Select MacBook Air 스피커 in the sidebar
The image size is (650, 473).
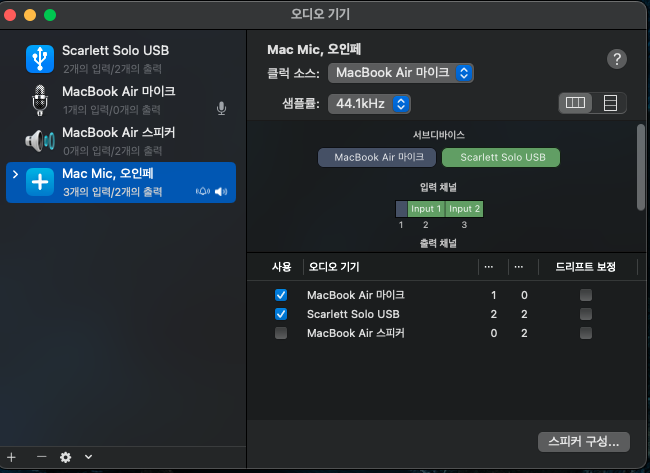click(x=121, y=141)
